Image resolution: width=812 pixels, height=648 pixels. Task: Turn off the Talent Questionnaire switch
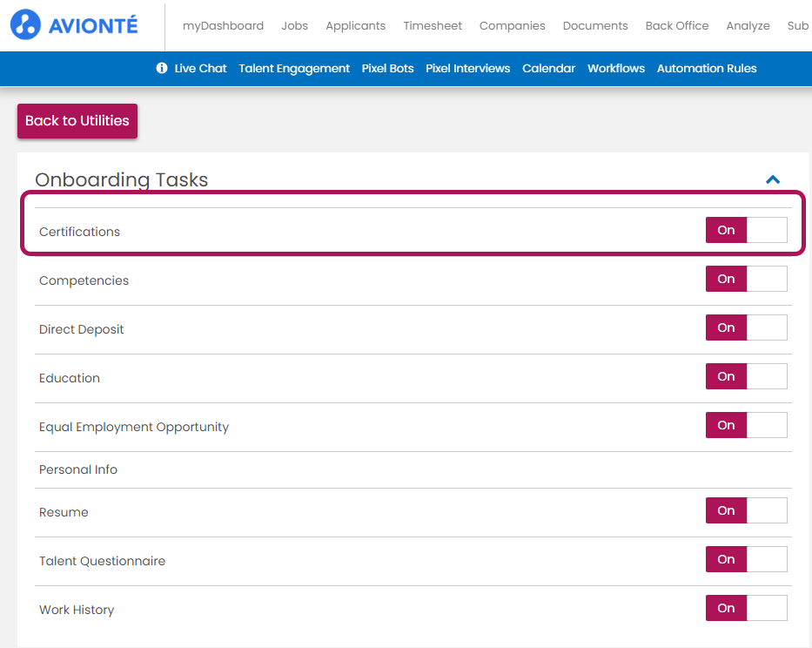[746, 559]
